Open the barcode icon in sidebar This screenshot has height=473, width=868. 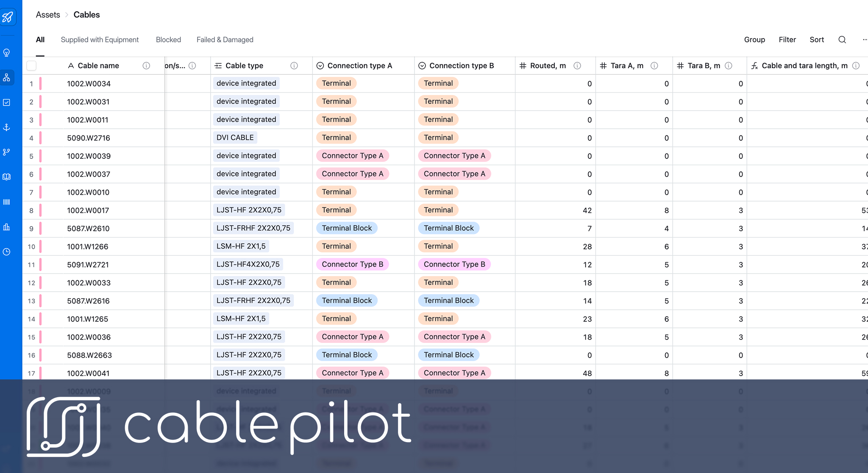tap(7, 202)
